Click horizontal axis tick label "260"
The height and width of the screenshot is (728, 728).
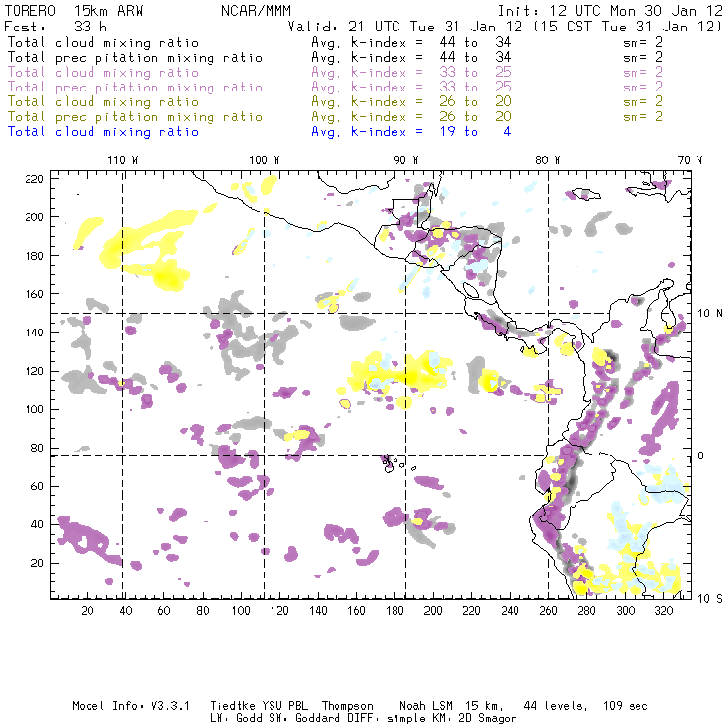click(x=548, y=611)
